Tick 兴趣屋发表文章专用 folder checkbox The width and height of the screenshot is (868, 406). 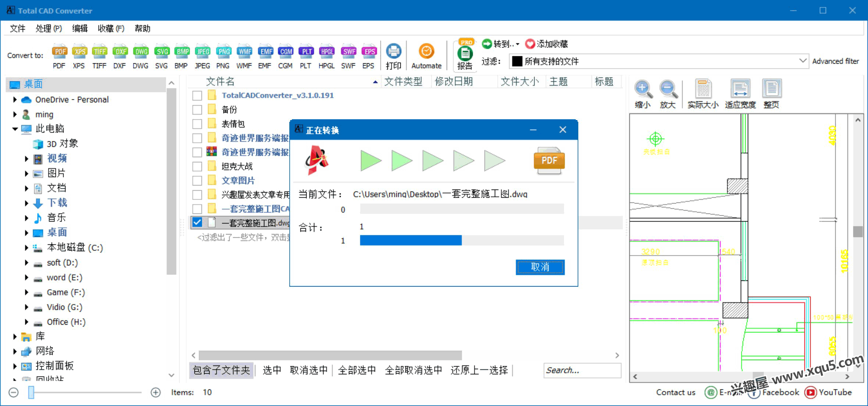197,195
